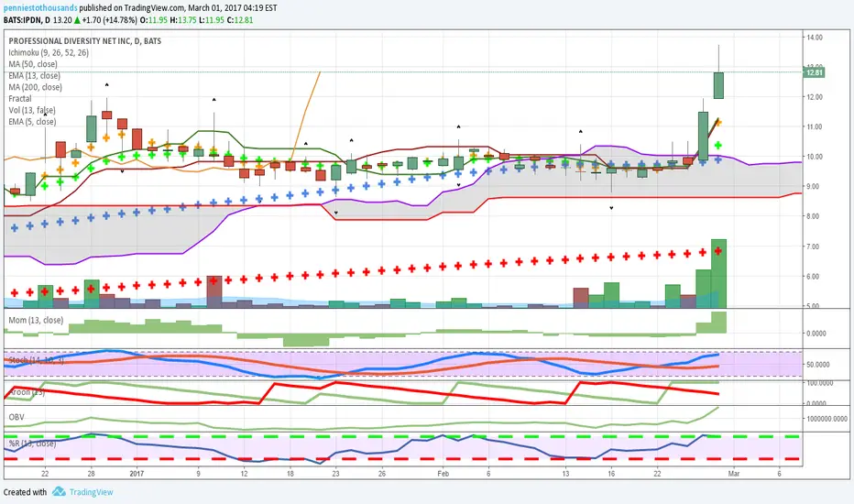Open the TradingView link beside 'Created with'

91,492
